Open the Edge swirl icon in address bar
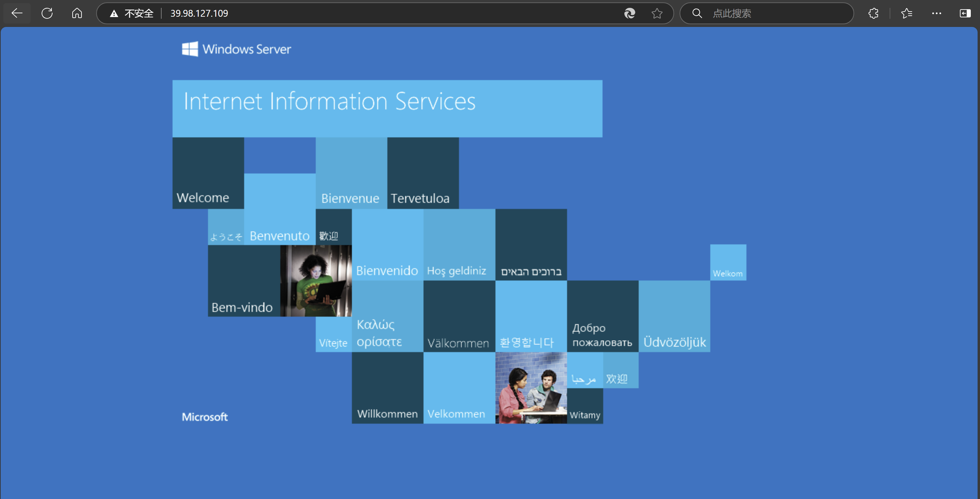 (x=629, y=14)
